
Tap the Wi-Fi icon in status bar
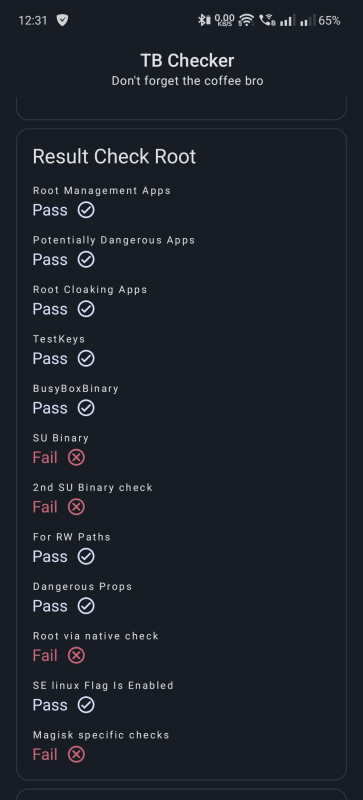tap(246, 20)
